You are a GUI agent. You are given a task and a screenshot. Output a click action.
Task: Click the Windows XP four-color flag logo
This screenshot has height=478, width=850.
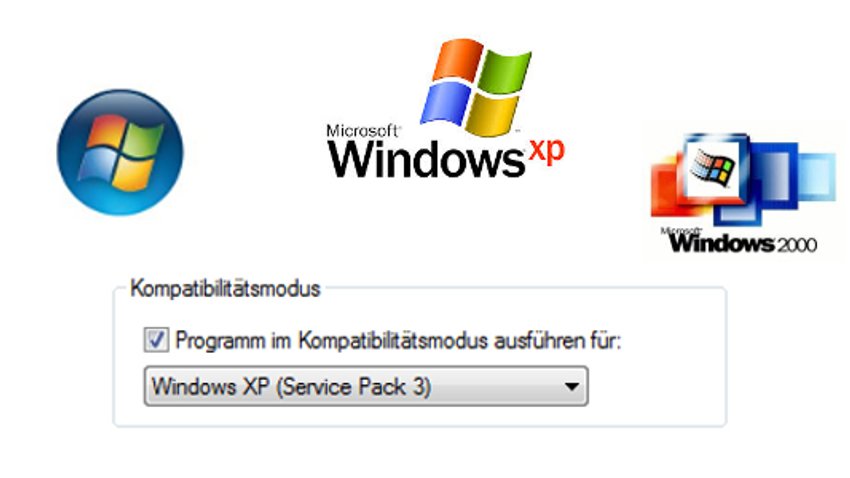coord(476,87)
